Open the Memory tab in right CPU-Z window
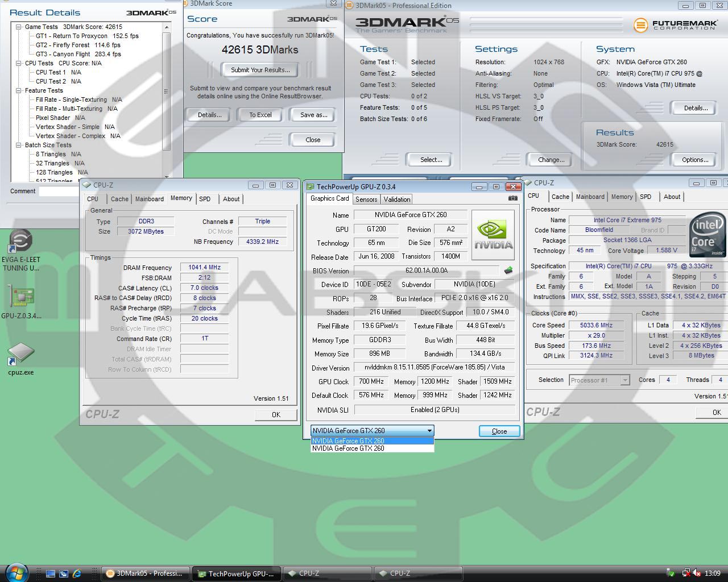Image resolution: width=728 pixels, height=582 pixels. [622, 197]
